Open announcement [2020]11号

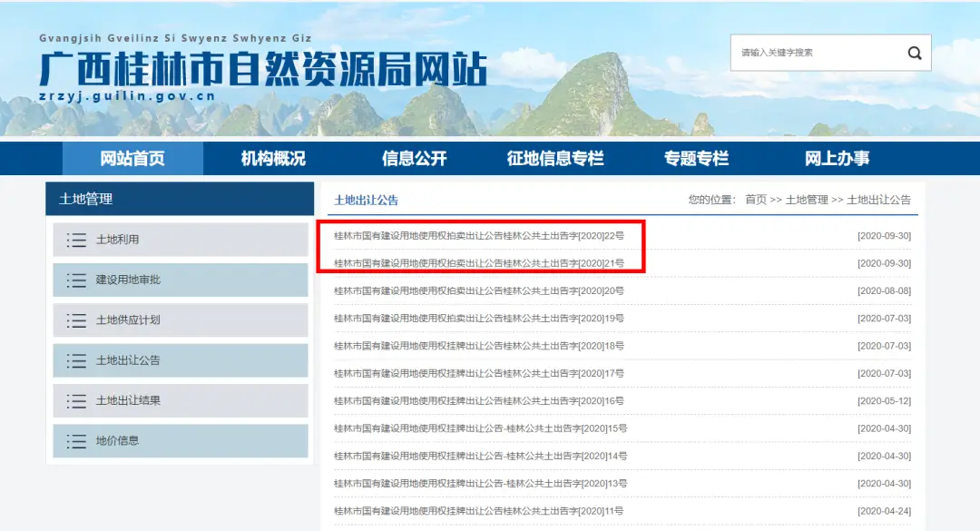pos(479,511)
